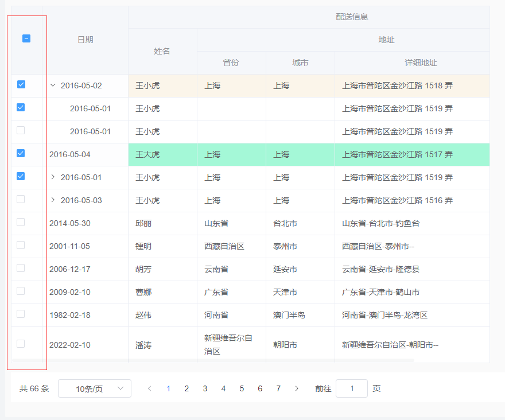Open the 邱丽 name link
This screenshot has width=505, height=420.
[143, 223]
